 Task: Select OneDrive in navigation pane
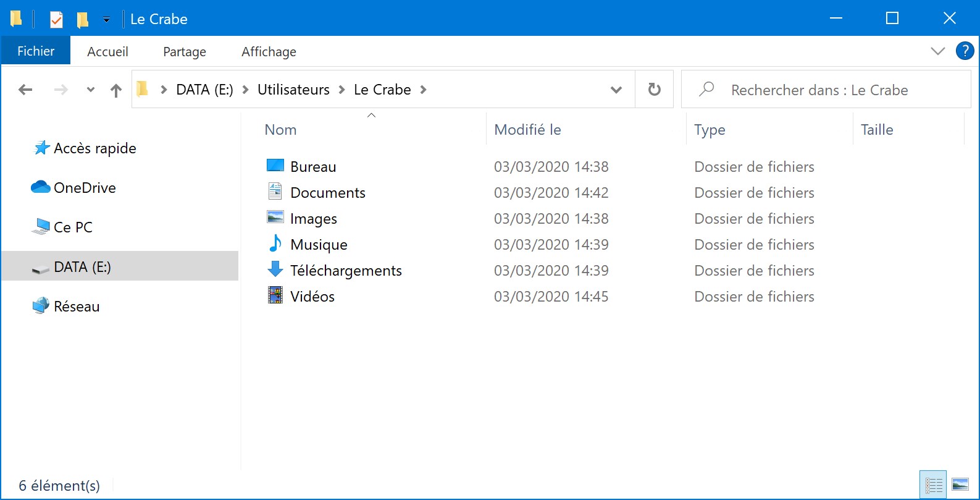[x=85, y=188]
